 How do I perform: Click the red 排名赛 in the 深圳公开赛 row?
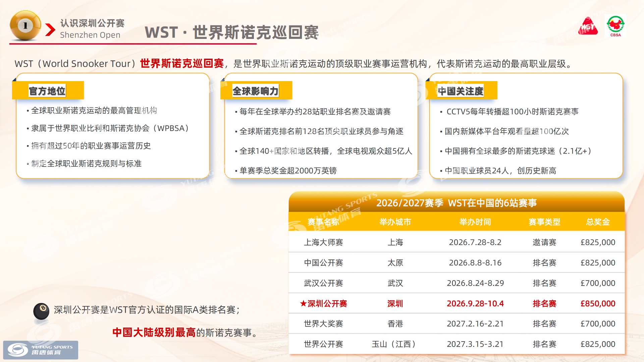point(544,303)
